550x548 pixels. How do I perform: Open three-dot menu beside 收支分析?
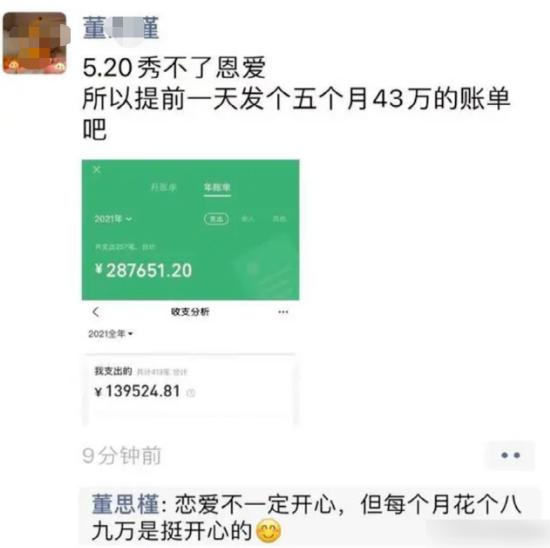click(283, 312)
